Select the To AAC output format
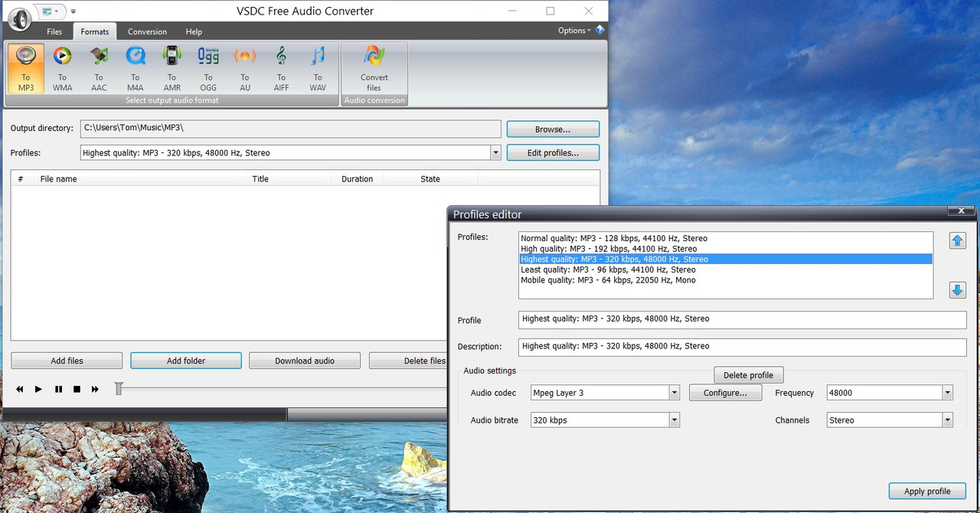Viewport: 980px width, 513px height. 99,68
